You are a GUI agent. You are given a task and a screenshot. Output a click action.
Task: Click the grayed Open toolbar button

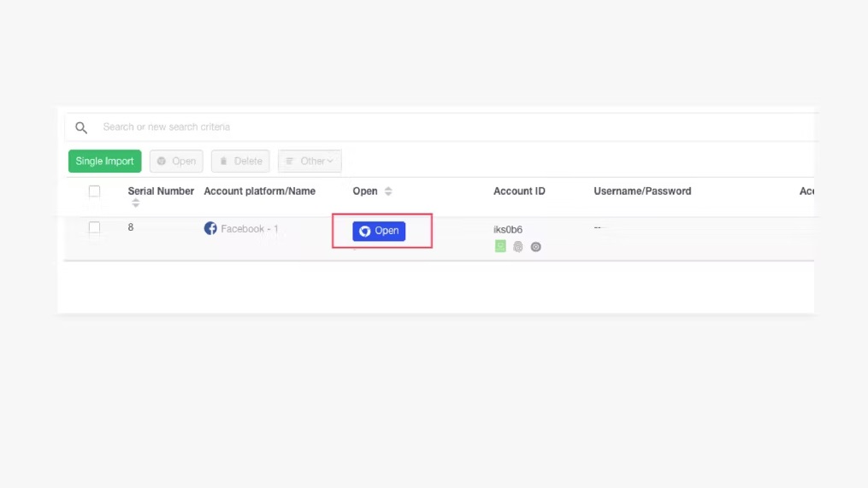point(176,161)
